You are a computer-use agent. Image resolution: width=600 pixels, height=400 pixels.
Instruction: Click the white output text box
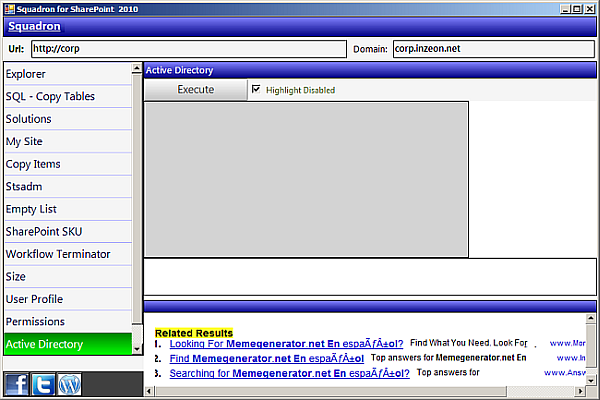tap(370, 277)
